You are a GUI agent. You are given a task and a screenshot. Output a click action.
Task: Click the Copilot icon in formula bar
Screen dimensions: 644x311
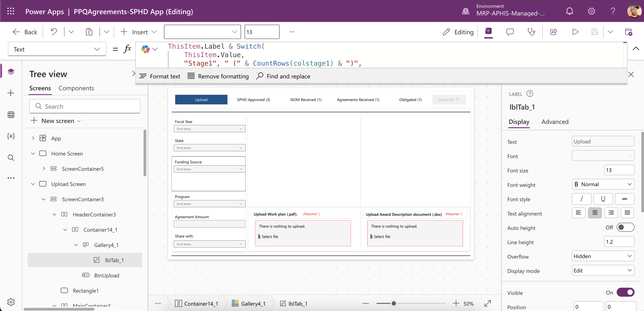coord(145,49)
